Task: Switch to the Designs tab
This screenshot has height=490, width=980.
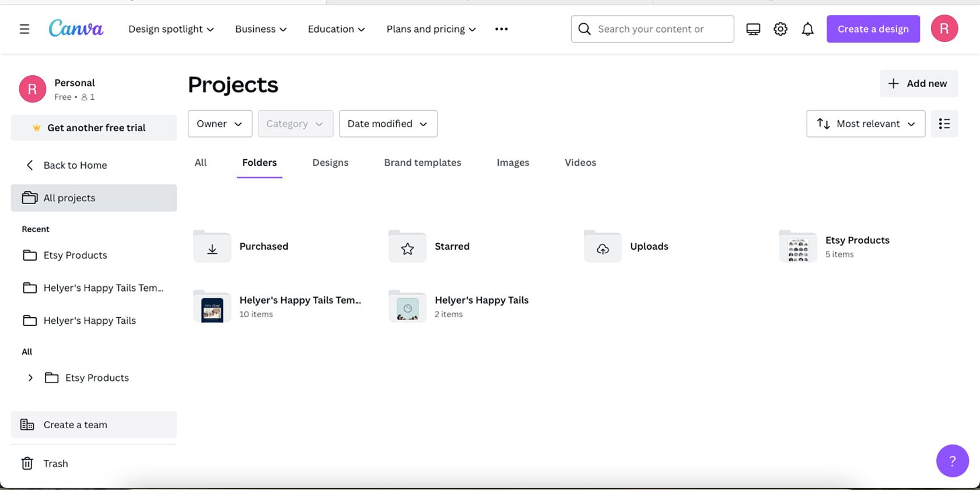Action: 330,163
